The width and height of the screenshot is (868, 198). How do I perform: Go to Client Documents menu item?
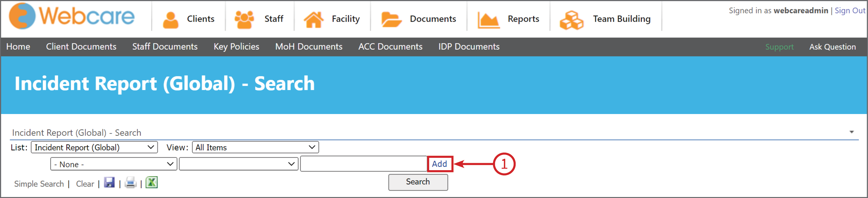[81, 46]
